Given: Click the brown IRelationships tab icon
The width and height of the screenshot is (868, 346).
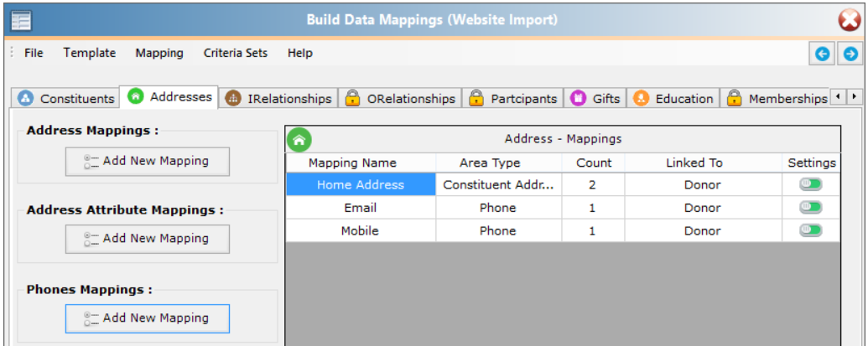Looking at the screenshot, I should tap(233, 98).
